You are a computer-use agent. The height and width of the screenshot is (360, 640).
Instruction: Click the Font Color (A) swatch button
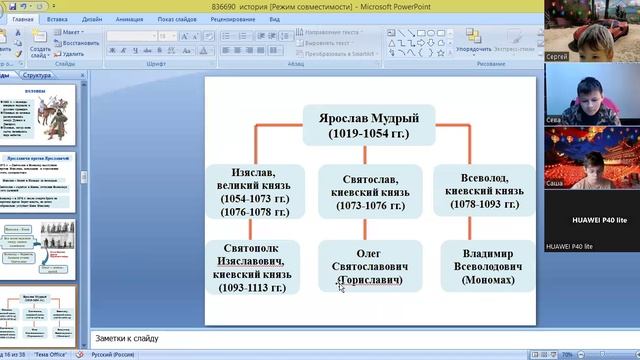[203, 51]
